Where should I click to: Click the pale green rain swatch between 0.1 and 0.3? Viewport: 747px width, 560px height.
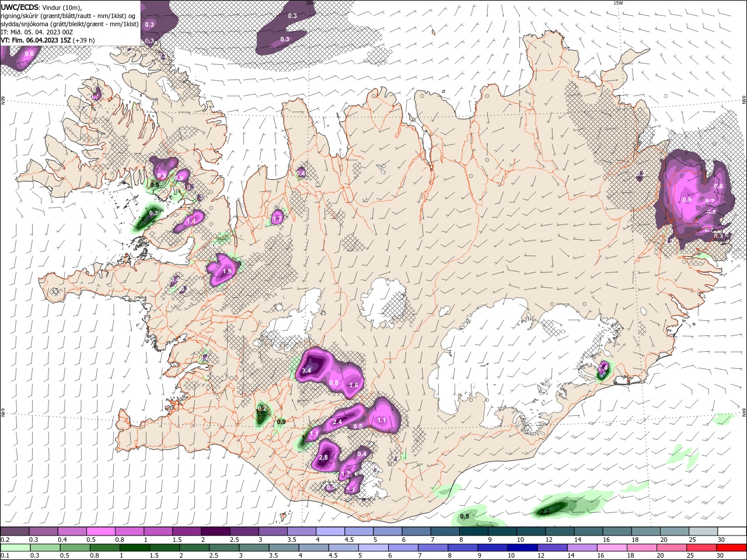pyautogui.click(x=15, y=548)
